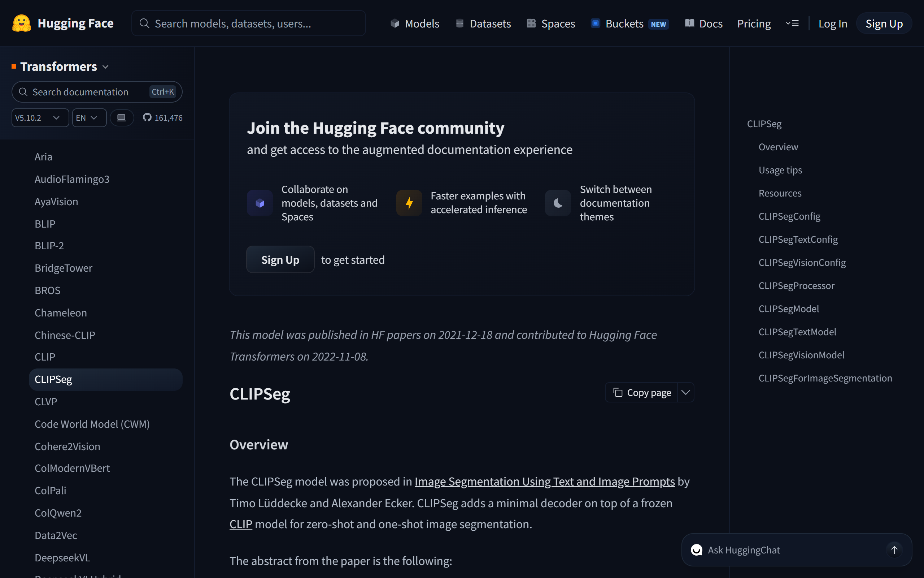
Task: Jump to Overview in table of contents
Action: (778, 147)
